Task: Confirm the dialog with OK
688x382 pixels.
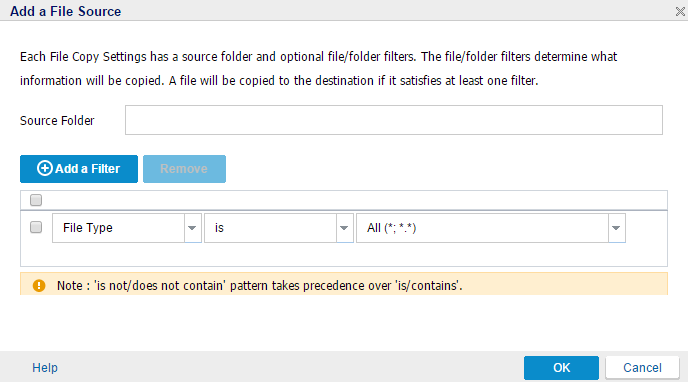Action: tap(561, 368)
